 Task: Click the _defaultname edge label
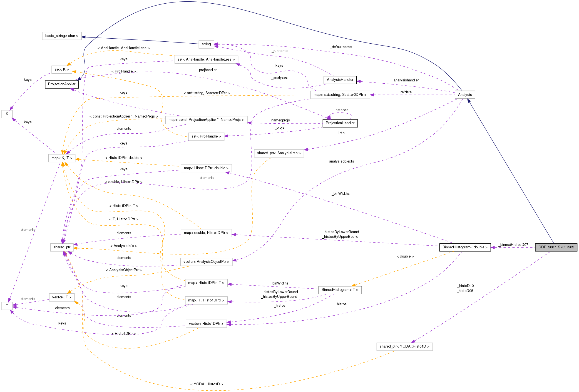pos(341,47)
